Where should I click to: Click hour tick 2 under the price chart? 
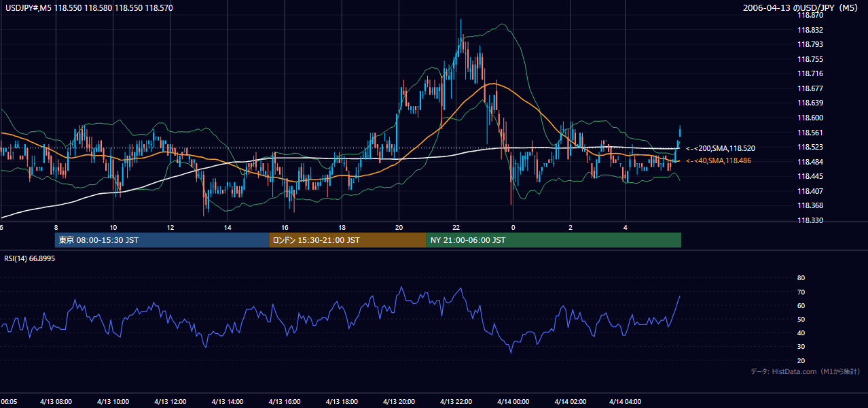click(570, 227)
